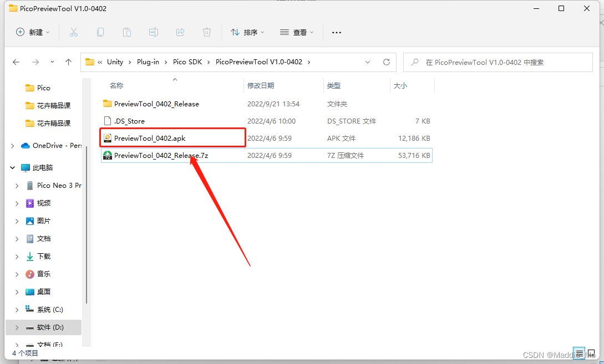Sort by Name (名称) column header

pyautogui.click(x=116, y=85)
